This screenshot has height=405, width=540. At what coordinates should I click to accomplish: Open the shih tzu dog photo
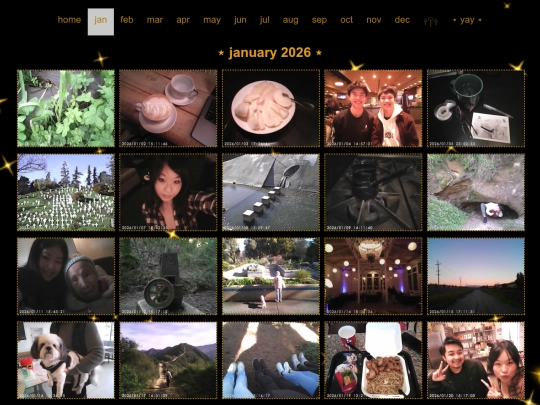tap(66, 360)
